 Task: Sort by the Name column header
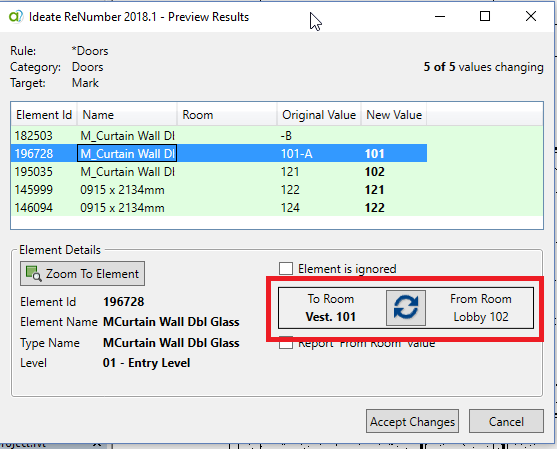(x=127, y=115)
